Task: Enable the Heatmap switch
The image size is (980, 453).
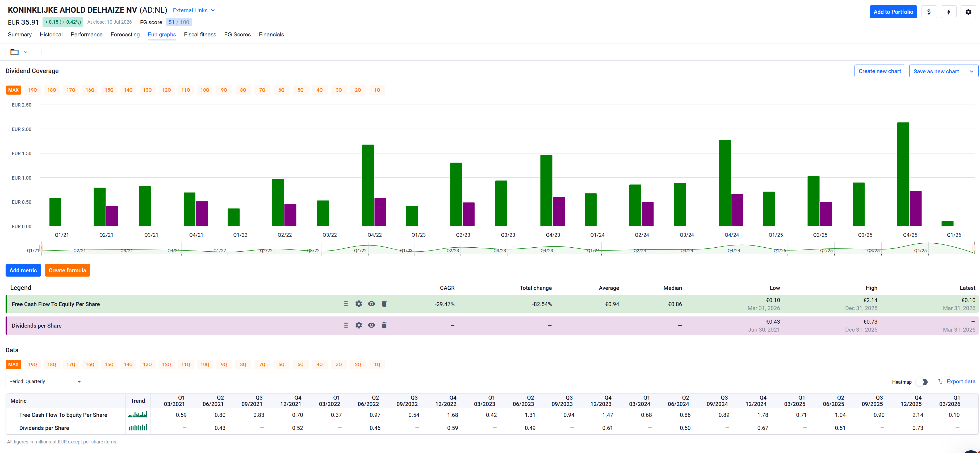Action: pos(922,382)
